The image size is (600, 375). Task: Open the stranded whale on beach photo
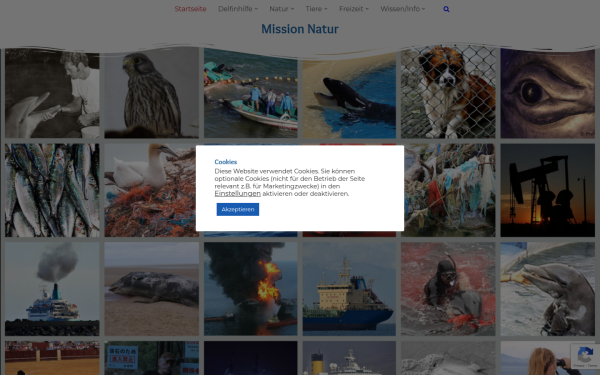coord(152,289)
